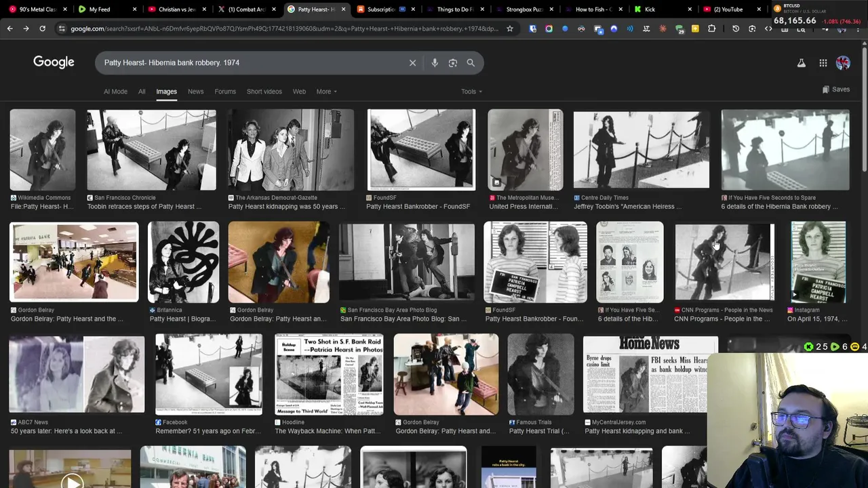The width and height of the screenshot is (868, 488).
Task: Click the page vertical scrollbar
Action: [864, 108]
